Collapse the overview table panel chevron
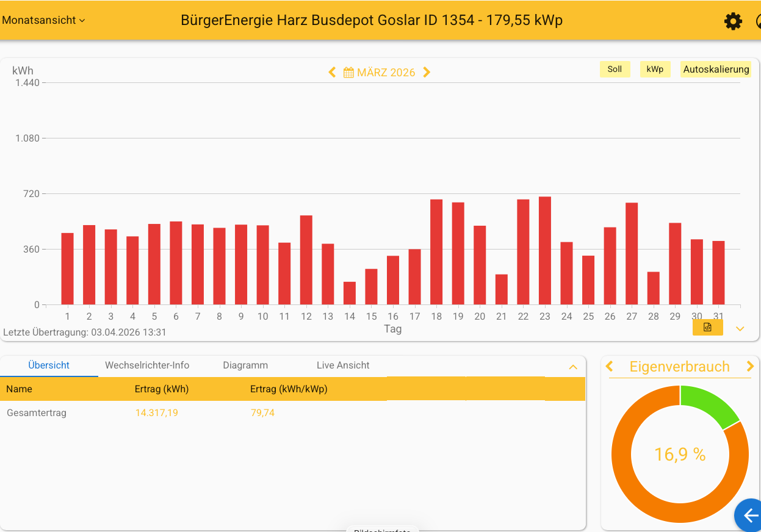This screenshot has height=532, width=761. coord(573,367)
